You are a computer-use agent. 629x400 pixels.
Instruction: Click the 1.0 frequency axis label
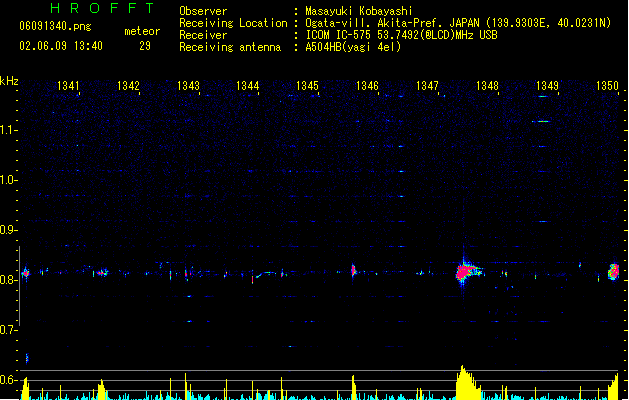[x=8, y=180]
